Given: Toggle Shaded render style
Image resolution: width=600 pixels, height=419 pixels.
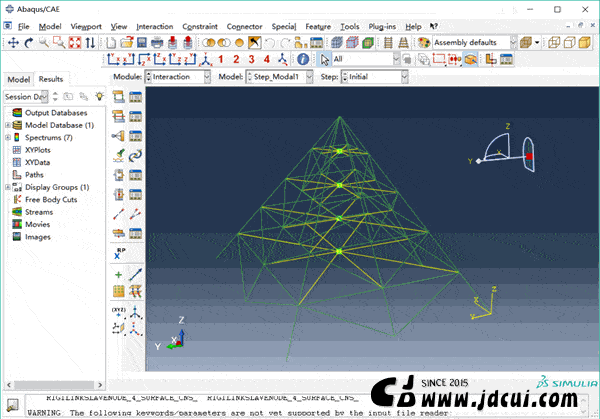Looking at the screenshot, I should pos(584,42).
